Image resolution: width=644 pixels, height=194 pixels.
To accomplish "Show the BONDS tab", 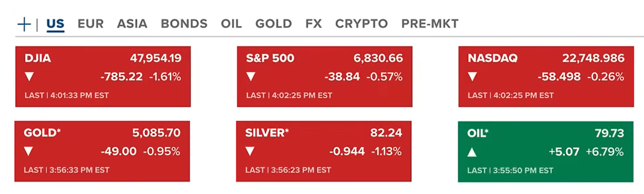I will coord(184,24).
